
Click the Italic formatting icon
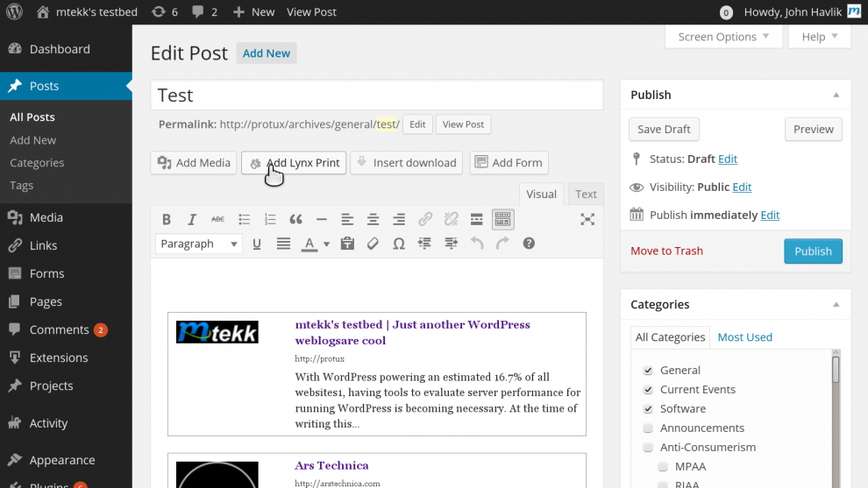click(191, 220)
